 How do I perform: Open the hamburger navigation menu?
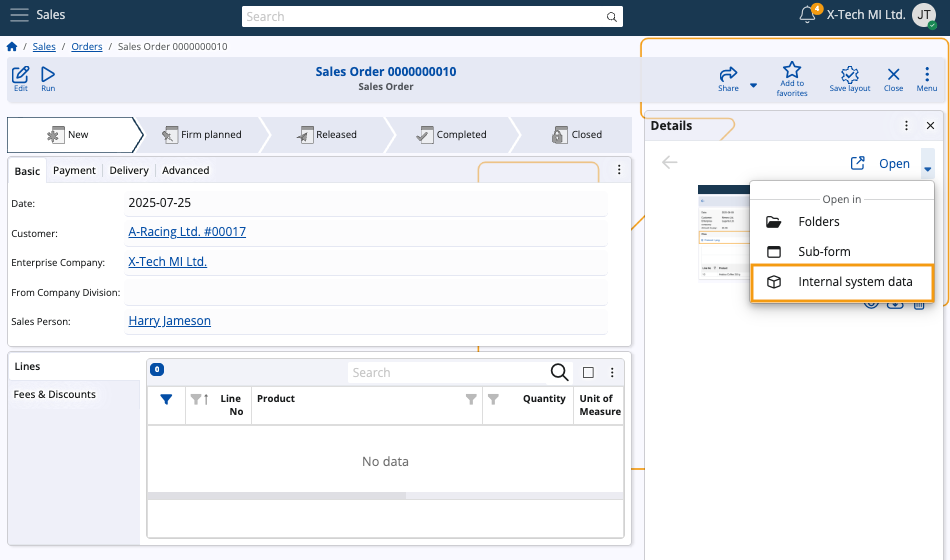19,15
